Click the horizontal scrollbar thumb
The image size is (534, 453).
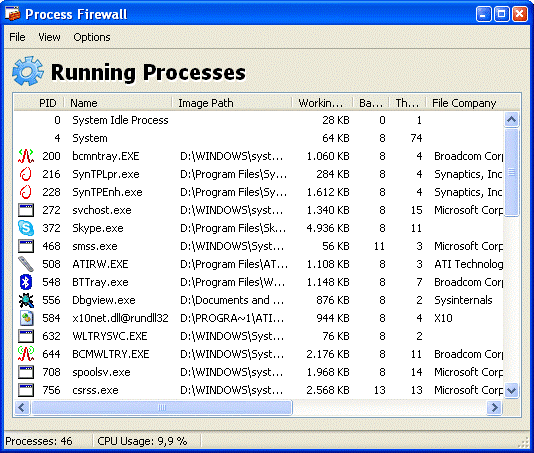162,407
